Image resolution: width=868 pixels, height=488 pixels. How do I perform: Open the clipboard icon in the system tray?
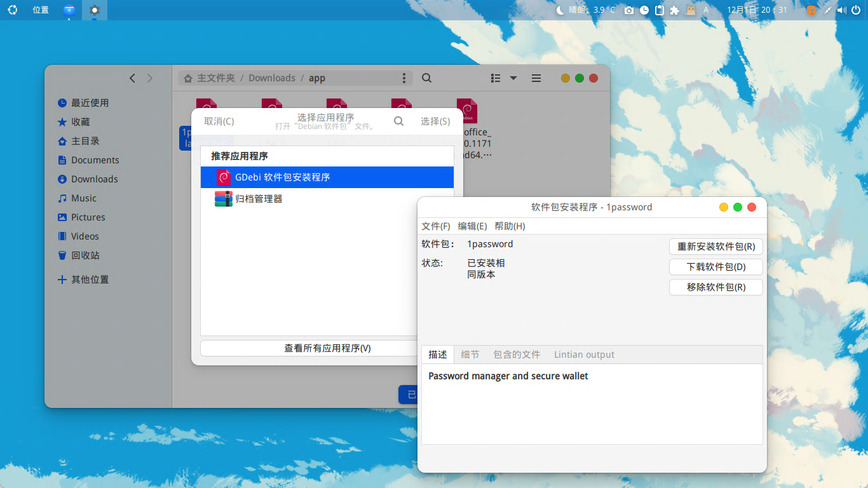(x=660, y=10)
